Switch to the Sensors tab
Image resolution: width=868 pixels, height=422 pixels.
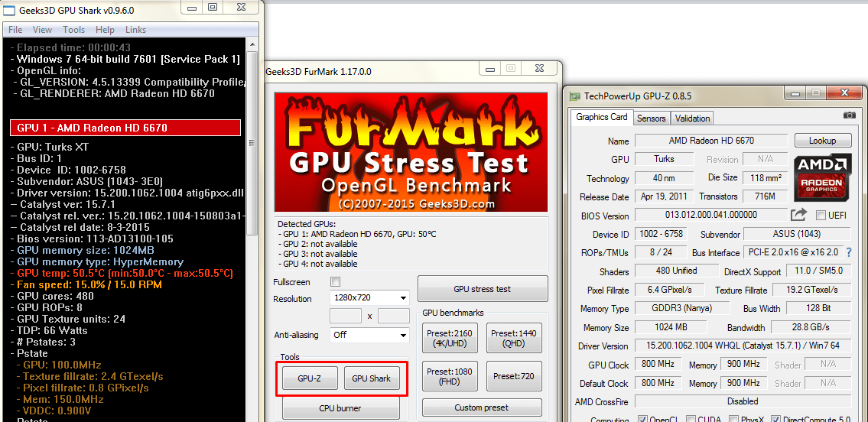[651, 118]
